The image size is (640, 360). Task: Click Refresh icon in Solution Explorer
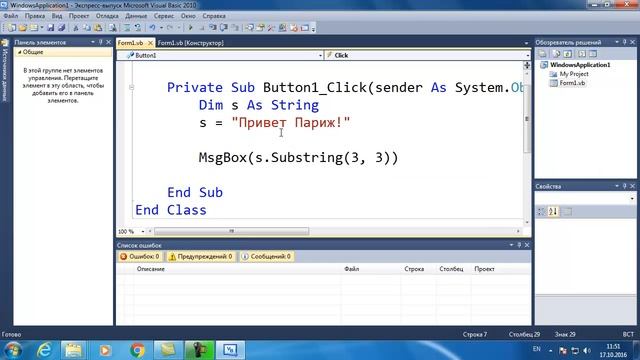click(x=568, y=53)
